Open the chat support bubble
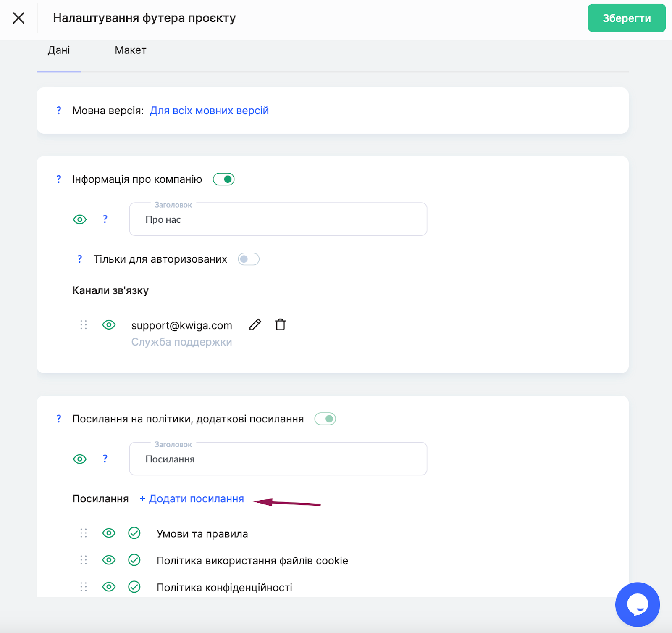 pyautogui.click(x=637, y=604)
